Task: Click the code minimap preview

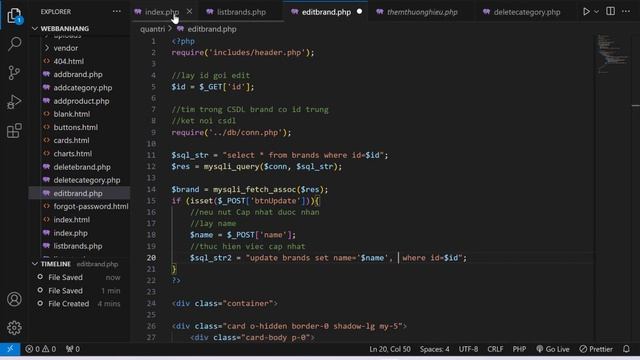Action: 613,54
